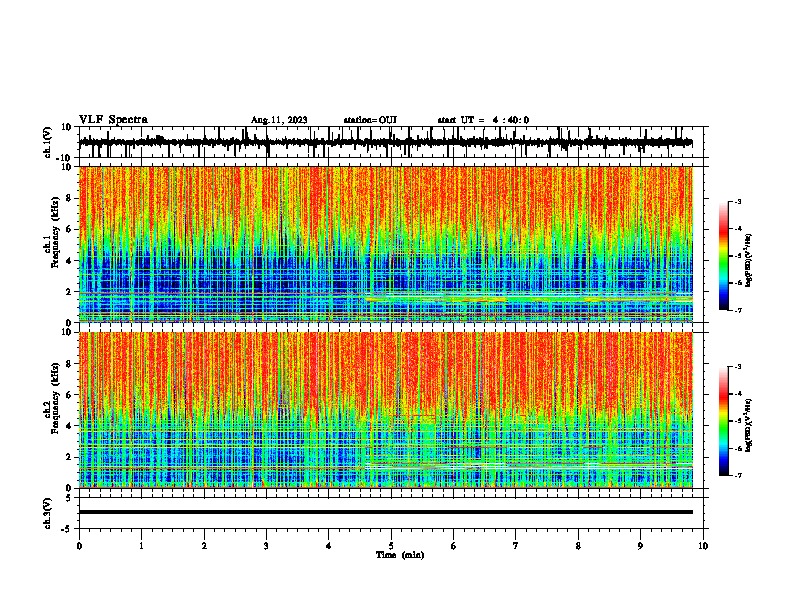Click the "-7" label on ch.1 color scale
Screen dimensions: 792x612
pyautogui.click(x=738, y=310)
